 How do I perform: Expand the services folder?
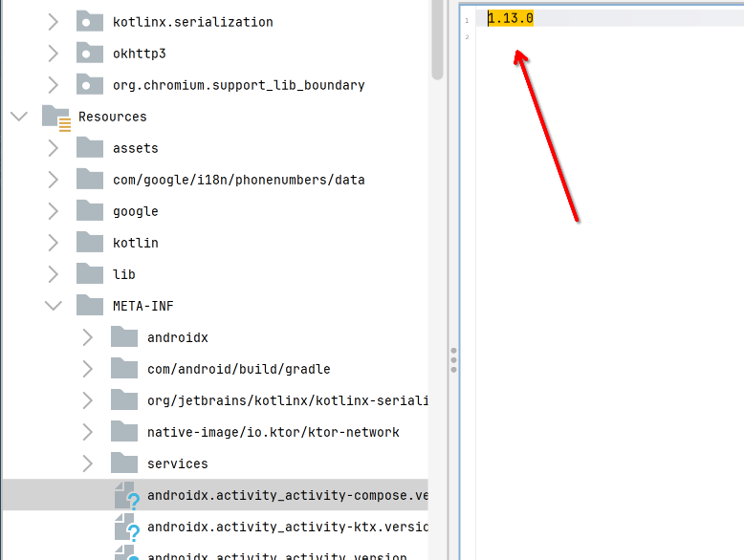coord(87,463)
